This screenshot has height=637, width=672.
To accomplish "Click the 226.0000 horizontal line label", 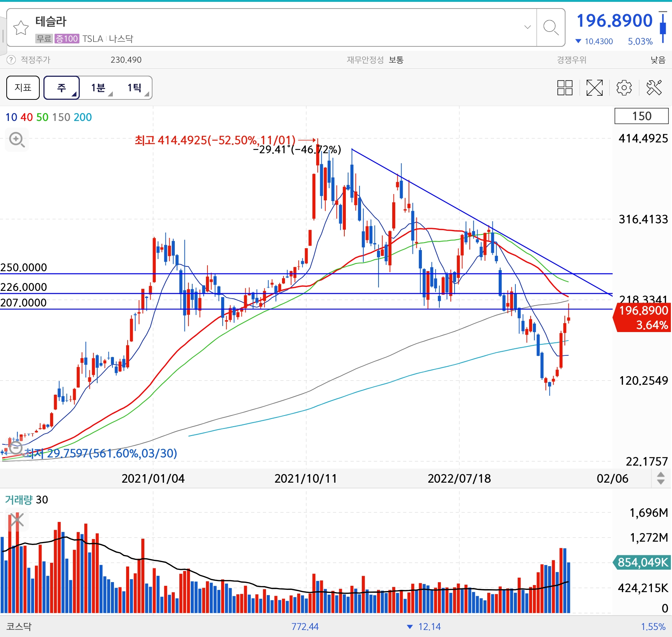I will 24,287.
